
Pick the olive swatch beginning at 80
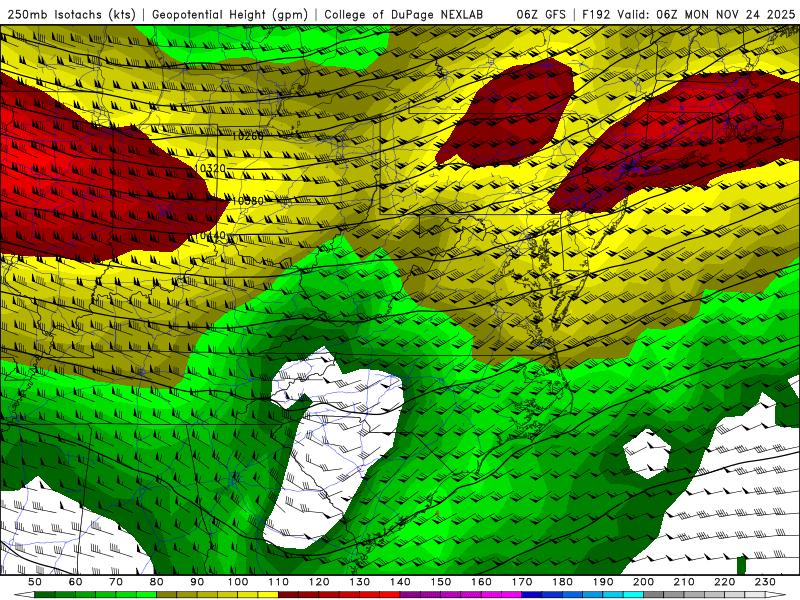click(x=166, y=595)
